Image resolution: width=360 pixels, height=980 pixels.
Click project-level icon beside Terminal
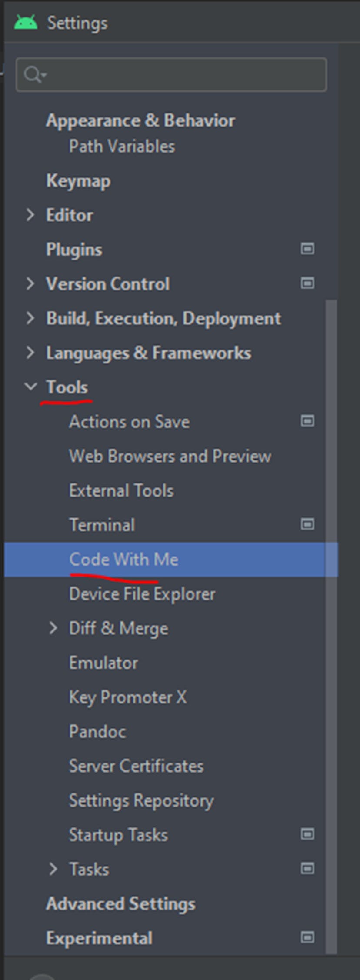pyautogui.click(x=307, y=524)
